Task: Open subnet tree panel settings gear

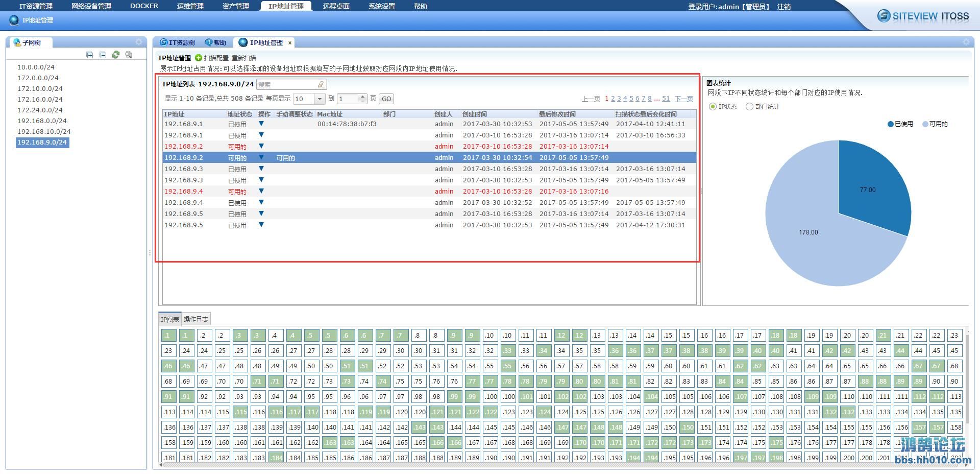Action: click(x=139, y=42)
